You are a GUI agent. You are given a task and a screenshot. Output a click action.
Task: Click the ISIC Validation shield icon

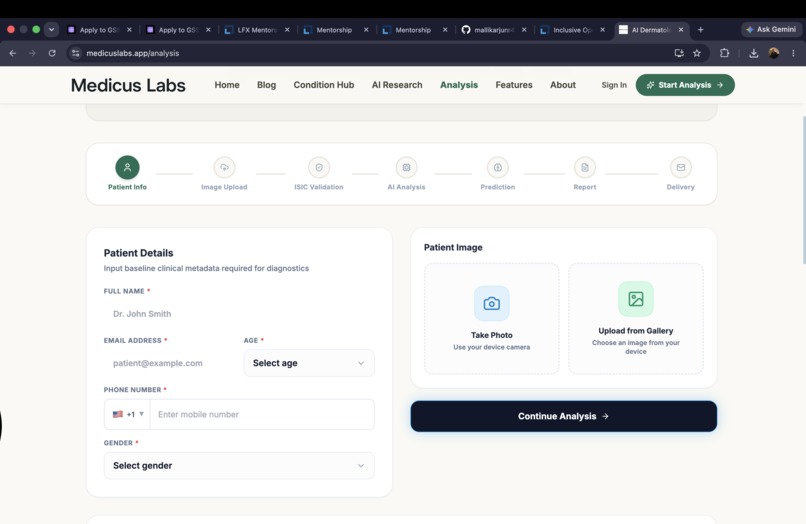319,168
